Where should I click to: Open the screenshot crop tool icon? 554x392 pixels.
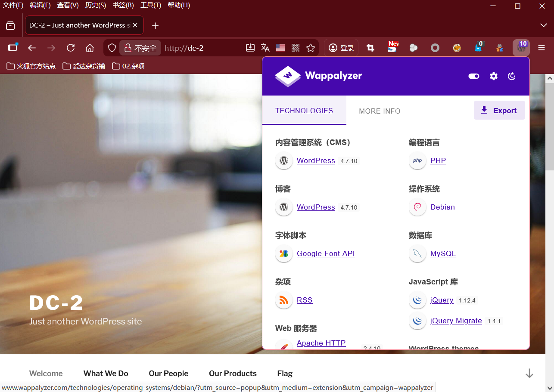click(370, 48)
